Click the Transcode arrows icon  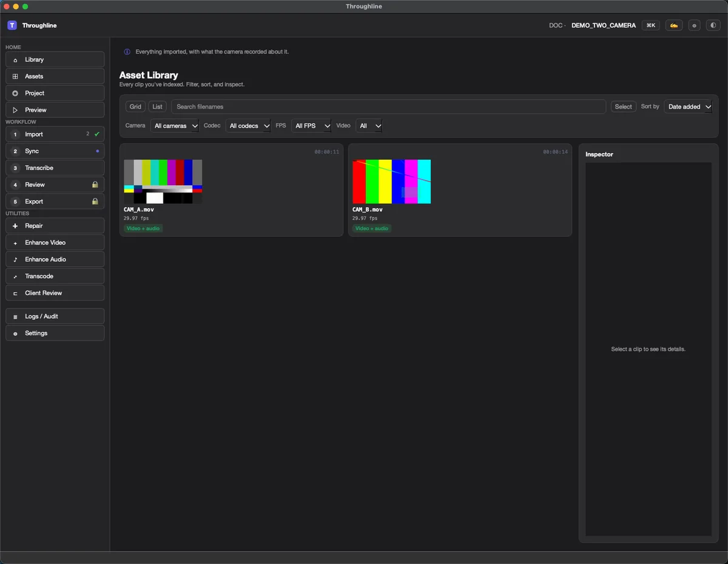15,276
